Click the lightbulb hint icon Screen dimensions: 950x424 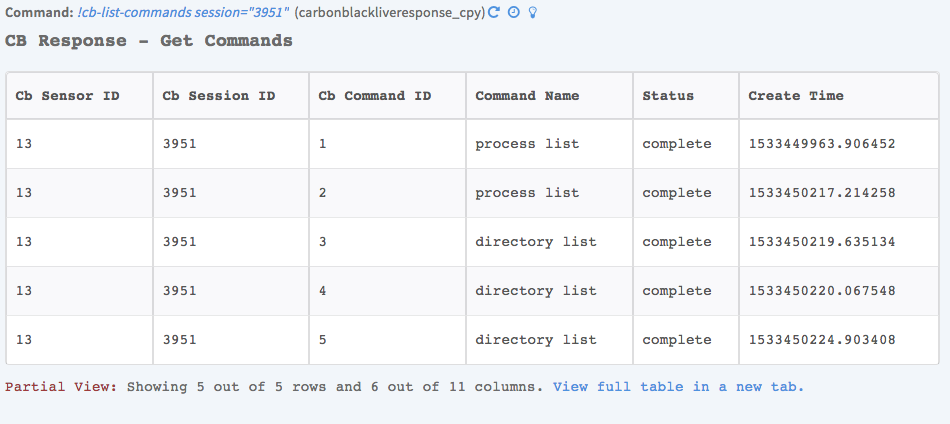click(x=532, y=13)
